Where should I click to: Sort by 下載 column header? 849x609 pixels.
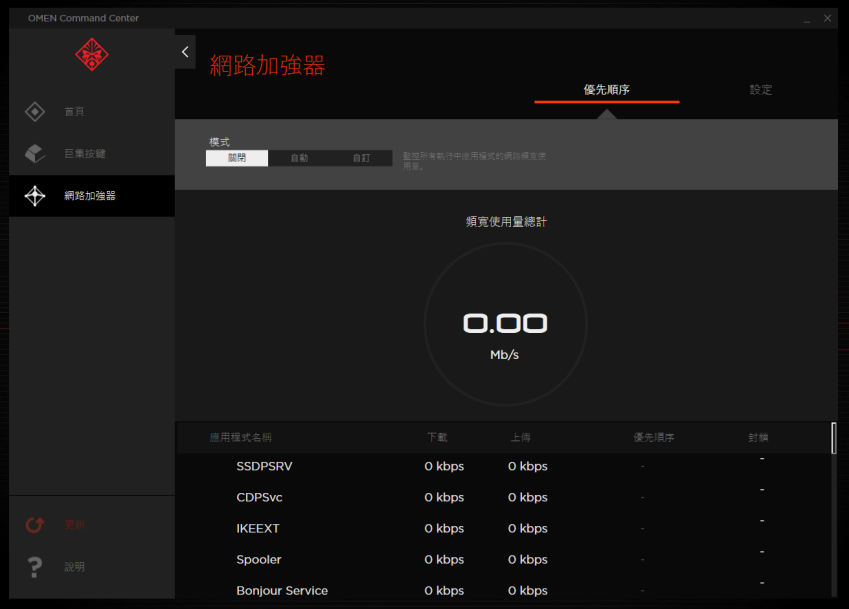[x=437, y=437]
